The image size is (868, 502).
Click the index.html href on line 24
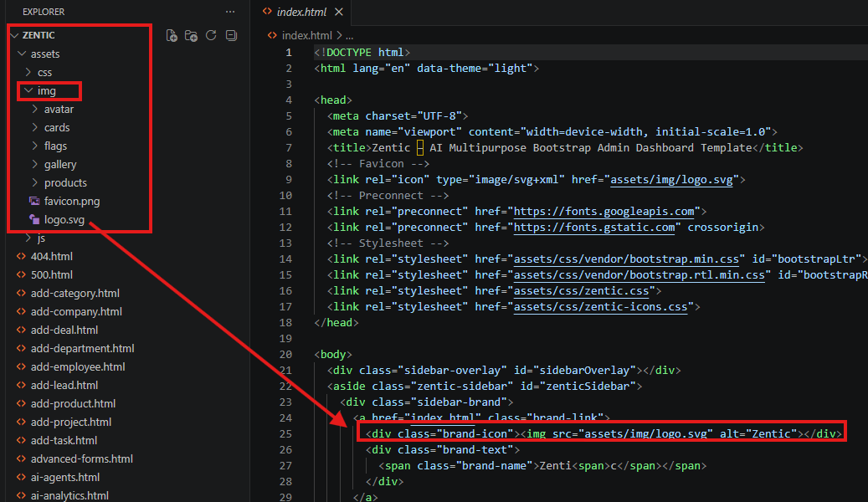pyautogui.click(x=442, y=417)
